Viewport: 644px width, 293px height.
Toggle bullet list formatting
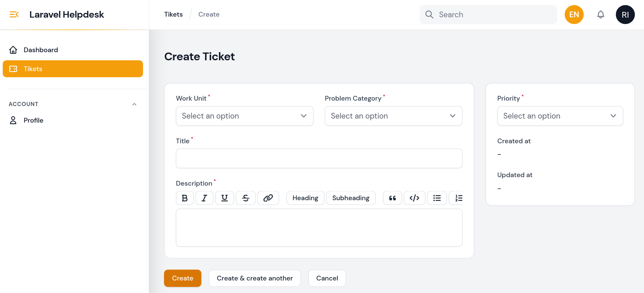[437, 198]
